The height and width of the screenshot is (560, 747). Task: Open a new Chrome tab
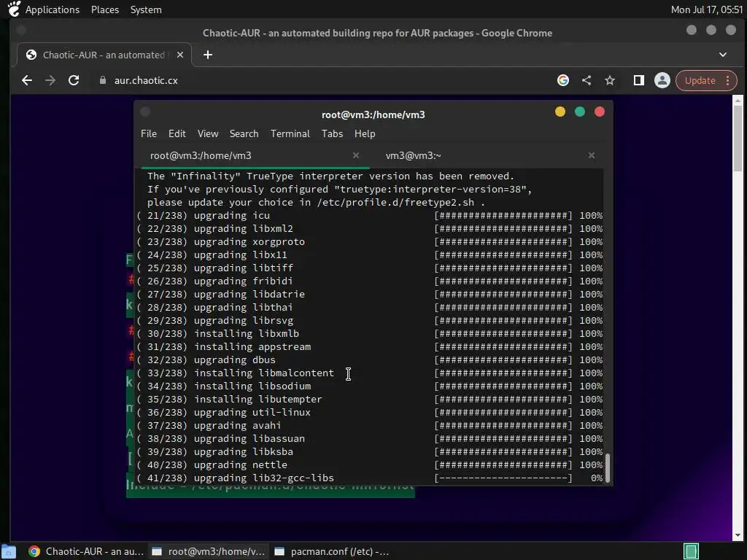click(x=208, y=55)
